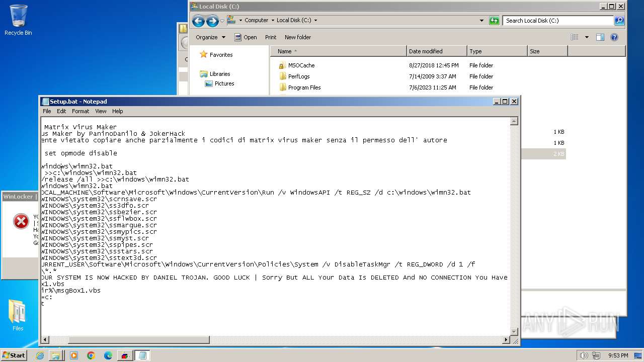Click Open in Explorer toolbar

coord(246,37)
